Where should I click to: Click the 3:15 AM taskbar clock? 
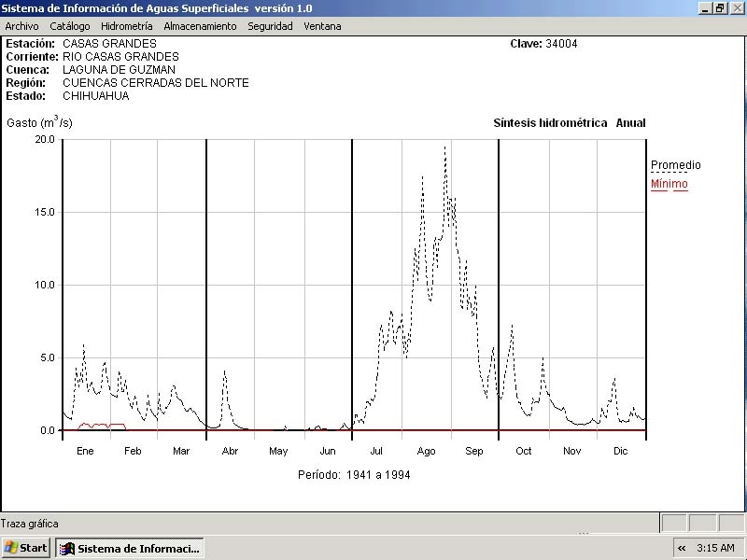coord(715,548)
